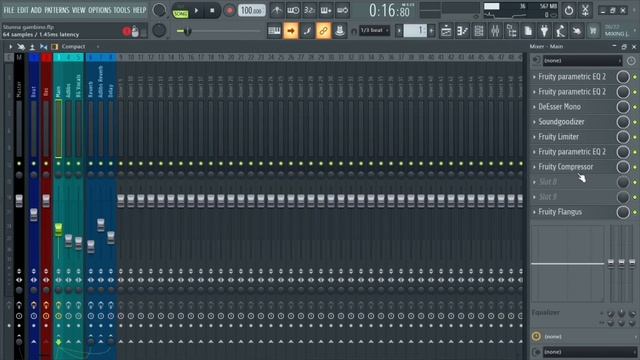The image size is (640, 360).
Task: Mute the Main mixer track LED
Action: 58,164
